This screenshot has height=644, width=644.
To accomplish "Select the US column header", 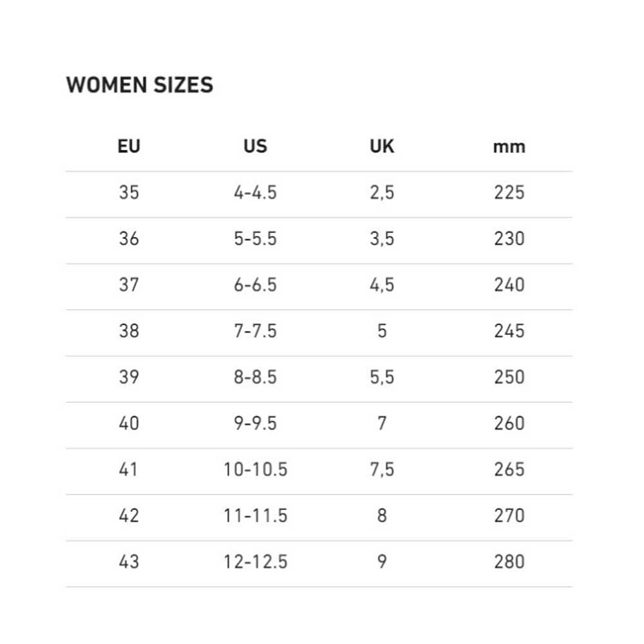I will (256, 146).
